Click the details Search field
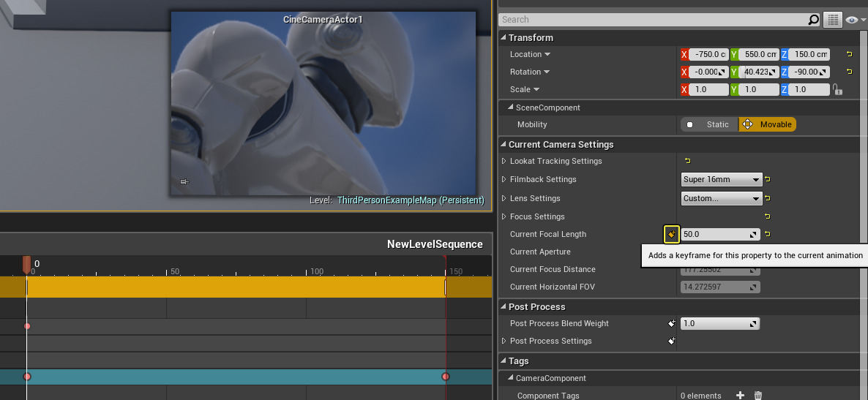The image size is (868, 400). tap(651, 20)
